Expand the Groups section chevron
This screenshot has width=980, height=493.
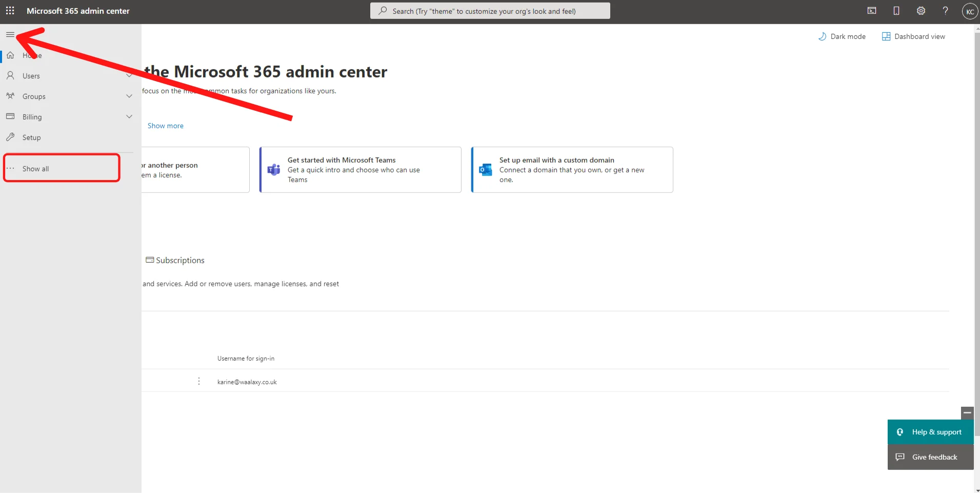(x=129, y=96)
